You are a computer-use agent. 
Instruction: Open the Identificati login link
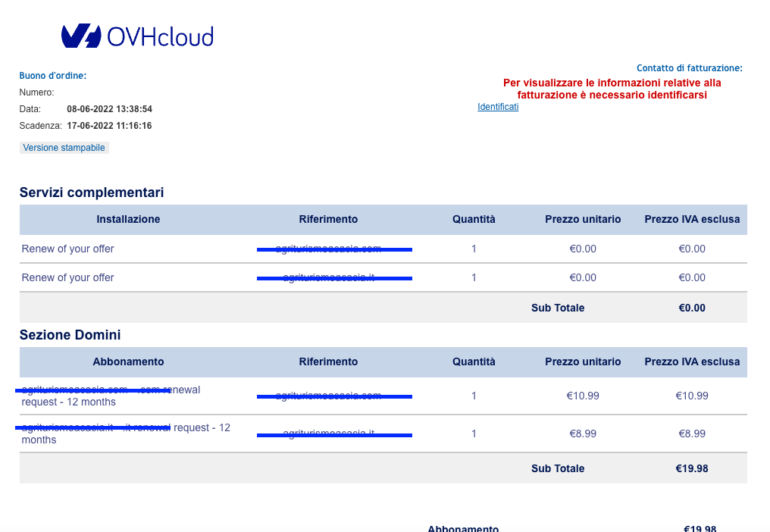pos(498,107)
